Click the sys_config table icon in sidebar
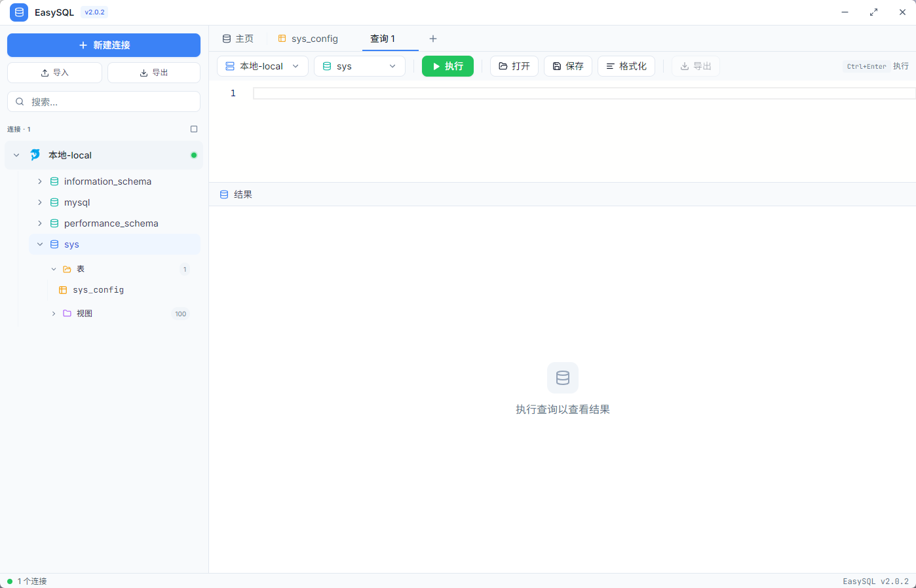916x588 pixels. [x=64, y=289]
